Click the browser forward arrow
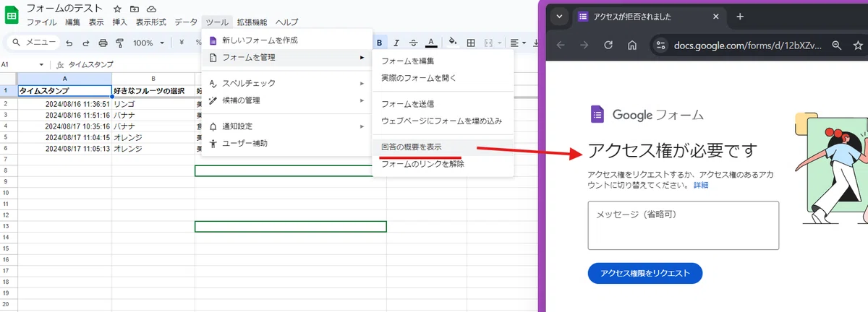 click(x=584, y=45)
